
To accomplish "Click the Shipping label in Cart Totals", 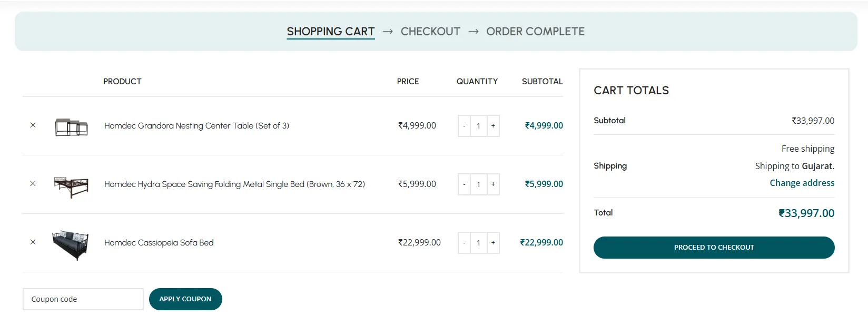I will pyautogui.click(x=610, y=166).
